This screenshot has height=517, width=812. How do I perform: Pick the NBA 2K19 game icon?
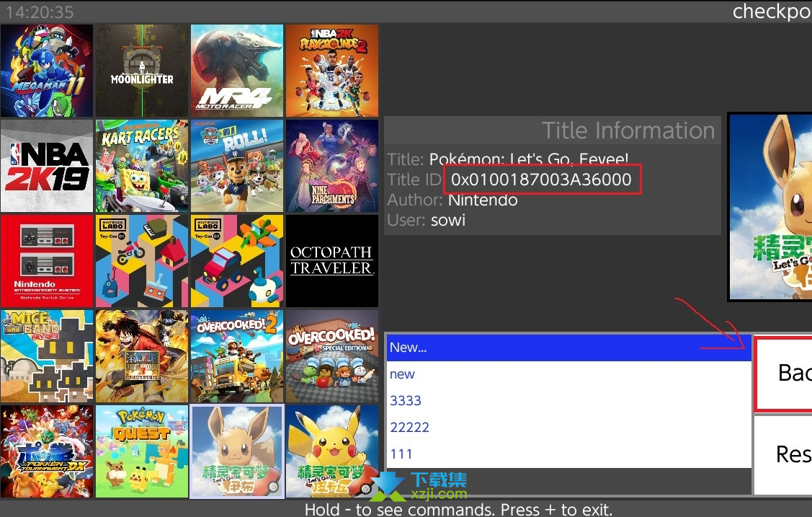pos(47,166)
